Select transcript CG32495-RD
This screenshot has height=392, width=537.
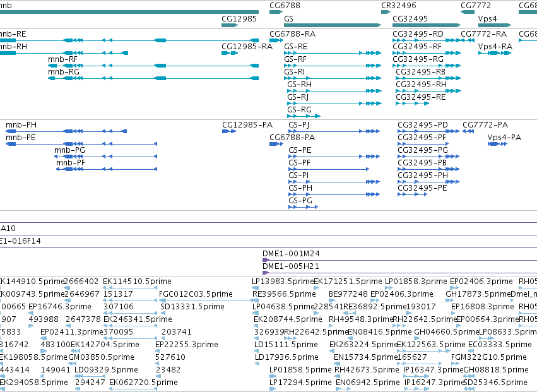coord(427,40)
